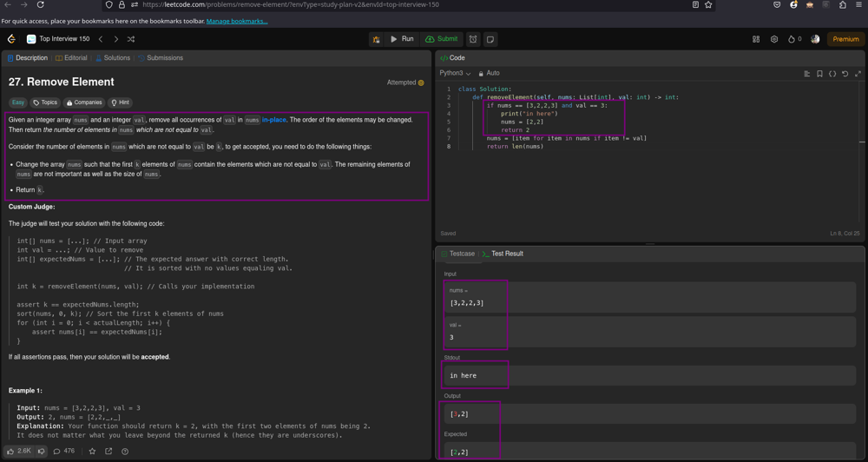
Task: Open the debugger icon beside Run
Action: coord(376,39)
